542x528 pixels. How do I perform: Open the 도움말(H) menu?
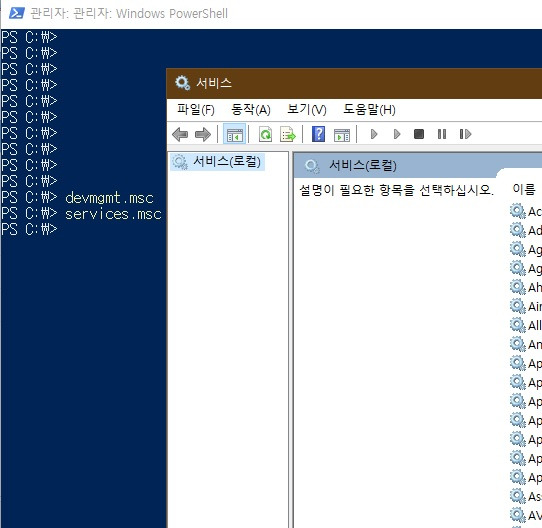(x=369, y=110)
